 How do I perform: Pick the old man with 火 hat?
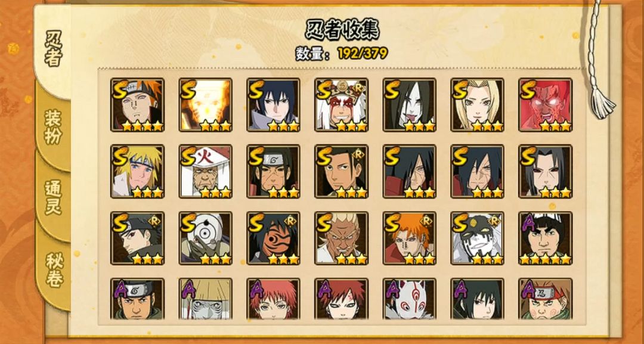coord(205,171)
